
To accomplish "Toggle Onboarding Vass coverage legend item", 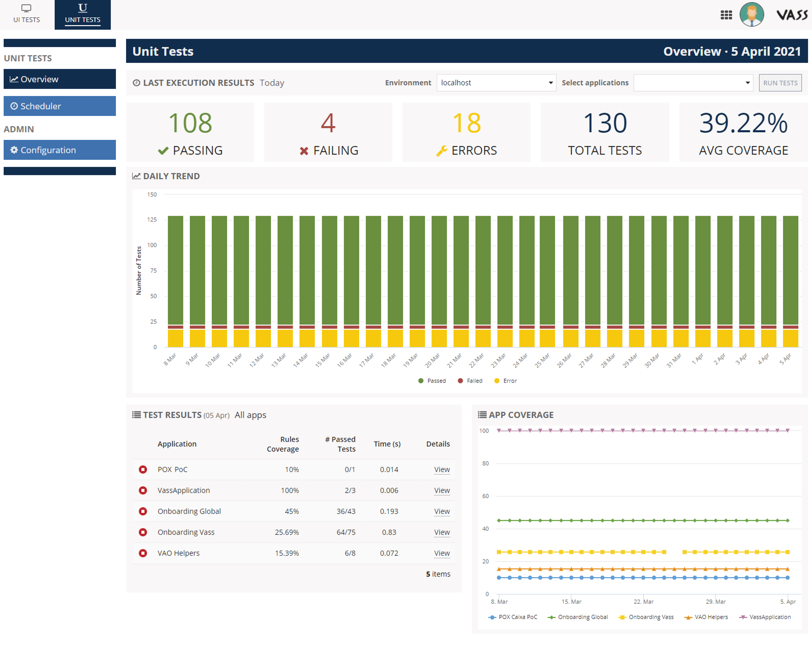I will [x=646, y=617].
